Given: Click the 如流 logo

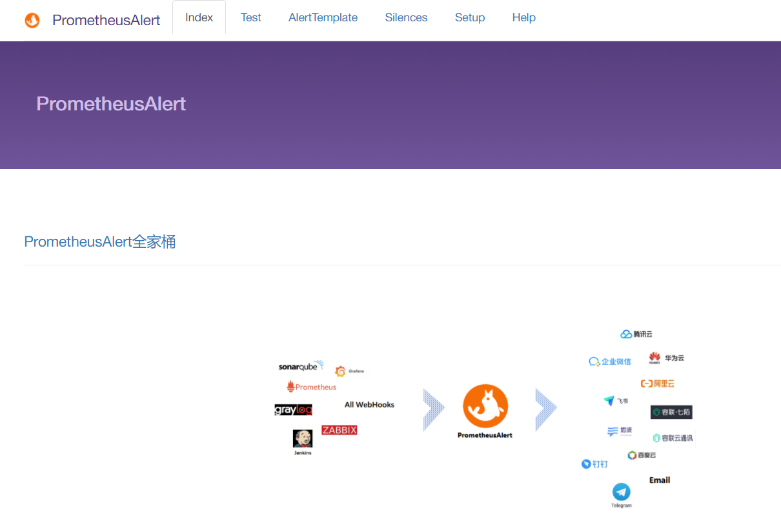Looking at the screenshot, I should 620,431.
